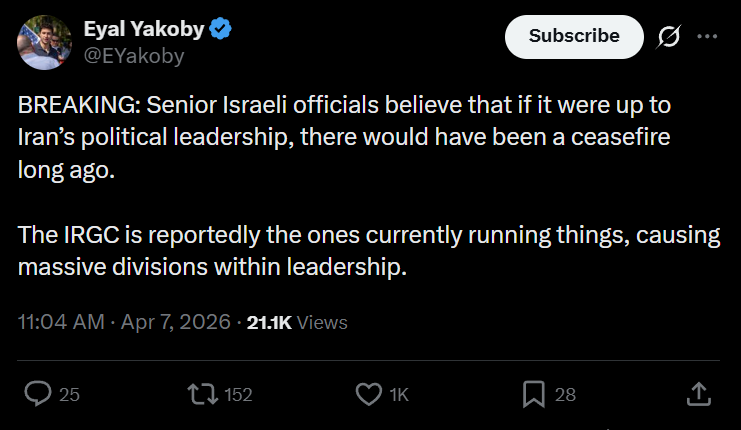Open the share post icon

point(700,394)
